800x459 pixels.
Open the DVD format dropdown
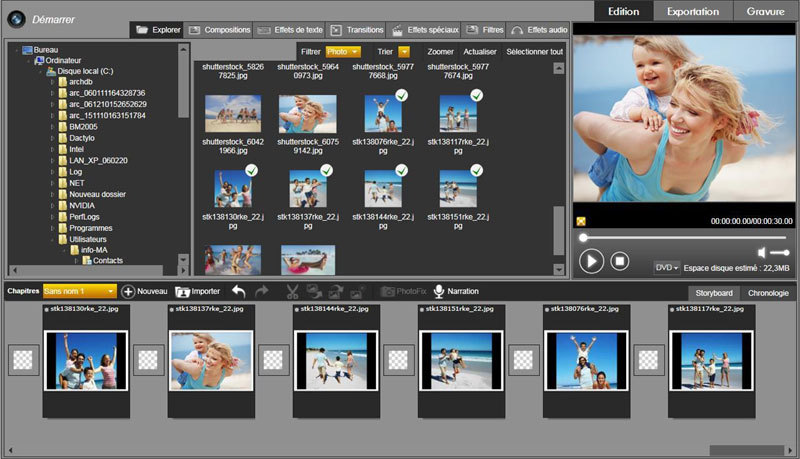click(666, 268)
